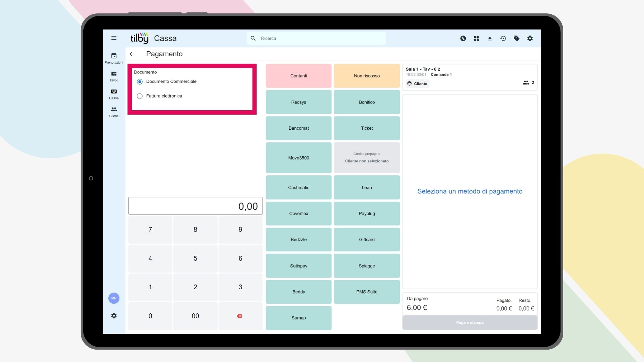Open the dashboard widgets icon
This screenshot has width=644, height=362.
(476, 38)
